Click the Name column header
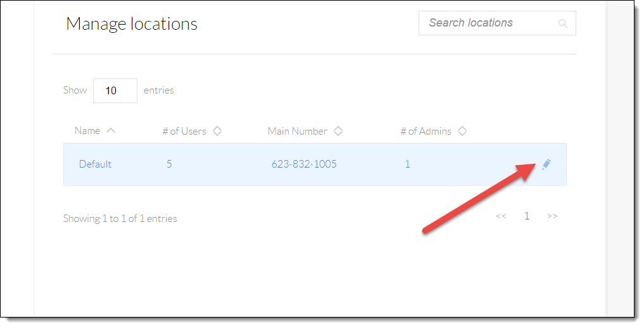Viewport: 644px width, 327px height. click(x=87, y=130)
